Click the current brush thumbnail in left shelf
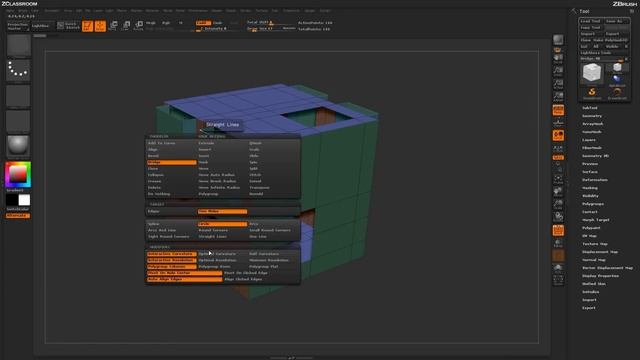 (x=18, y=46)
